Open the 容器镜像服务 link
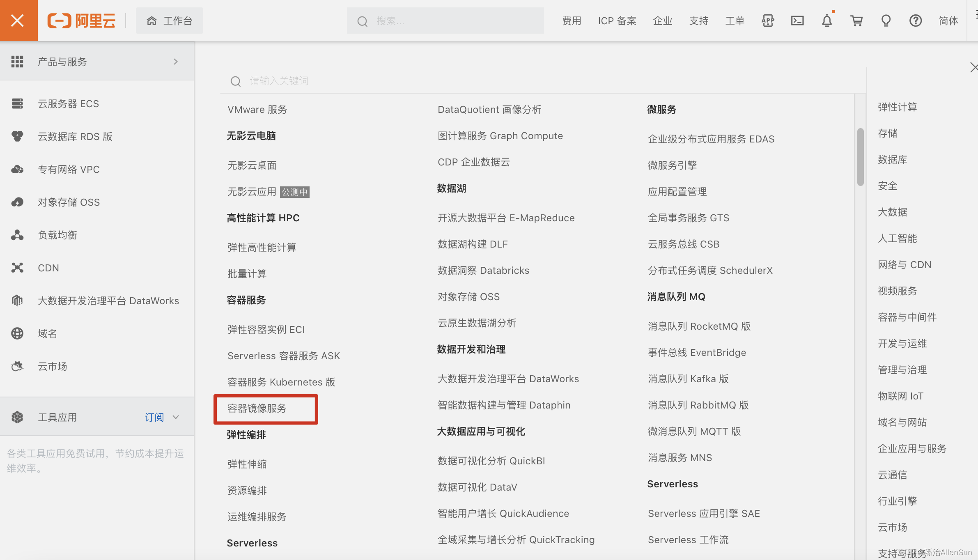This screenshot has width=978, height=560. click(x=257, y=408)
